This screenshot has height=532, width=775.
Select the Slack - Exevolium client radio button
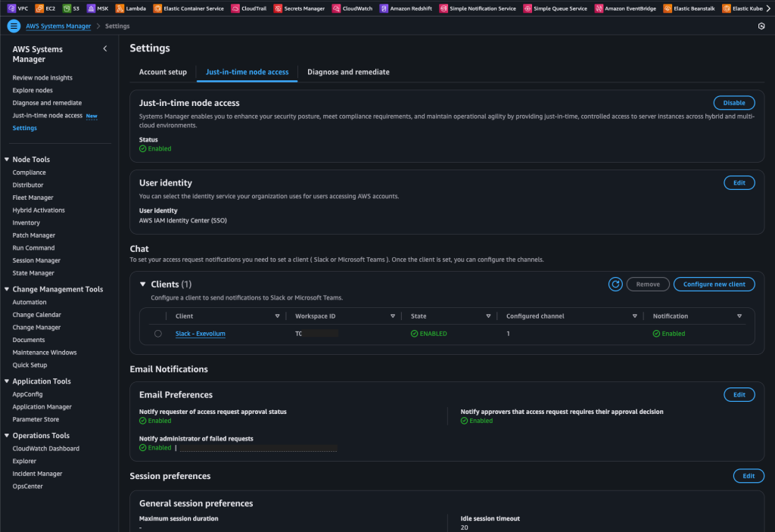tap(157, 334)
